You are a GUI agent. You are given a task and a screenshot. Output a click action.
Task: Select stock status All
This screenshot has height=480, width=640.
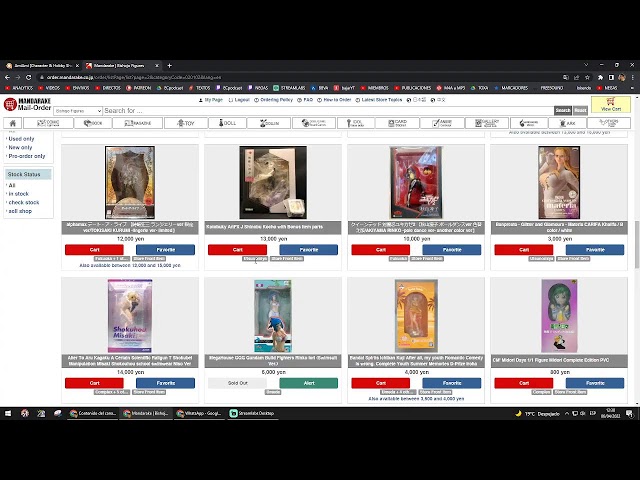tap(12, 185)
